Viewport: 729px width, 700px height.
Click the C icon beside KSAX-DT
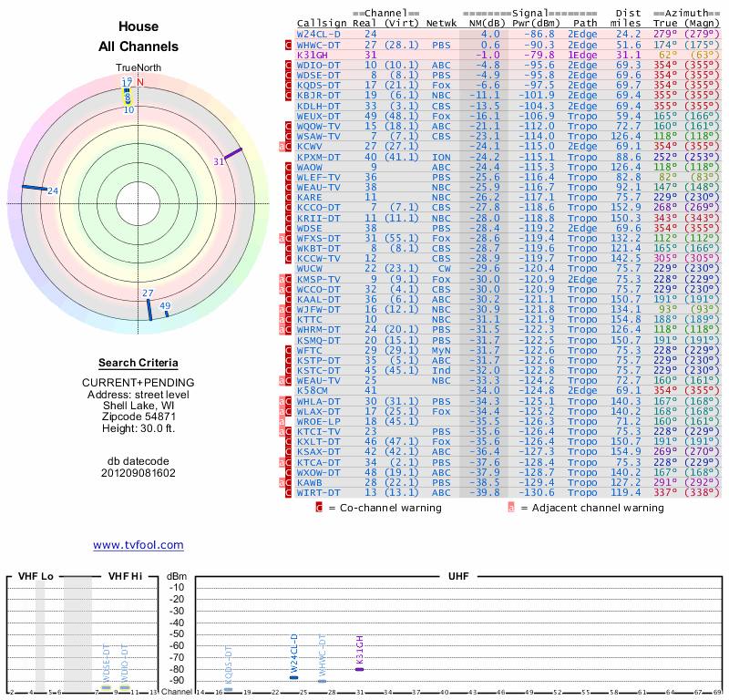click(x=288, y=452)
